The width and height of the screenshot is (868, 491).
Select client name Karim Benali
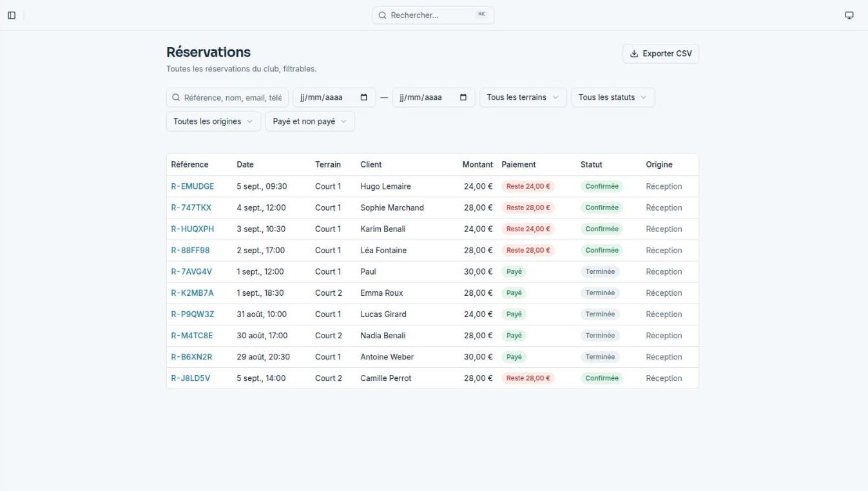point(383,229)
